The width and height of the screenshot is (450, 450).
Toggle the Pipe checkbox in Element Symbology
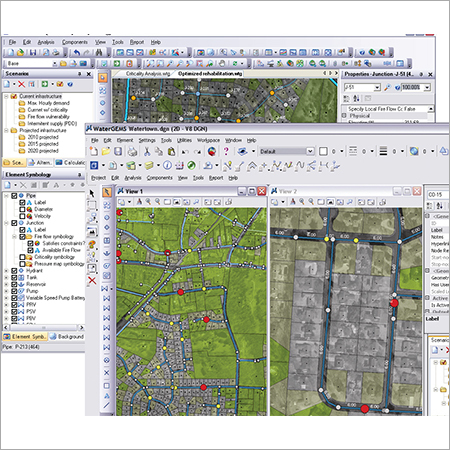pos(14,196)
